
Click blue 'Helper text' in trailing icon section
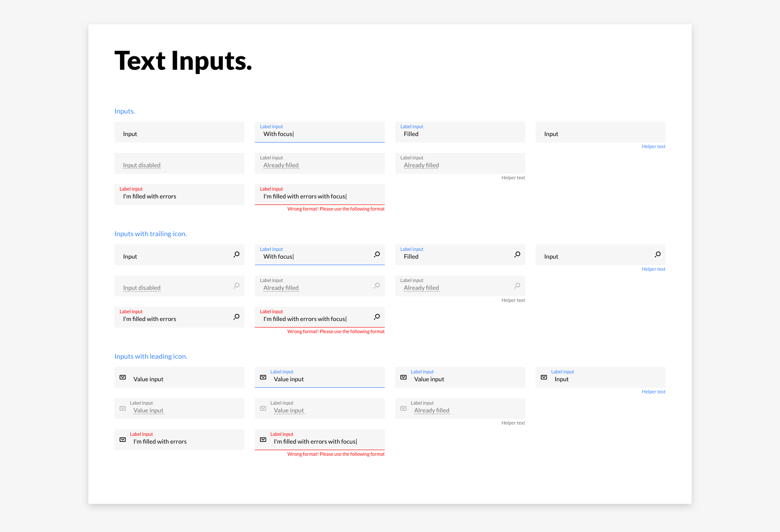coord(653,269)
